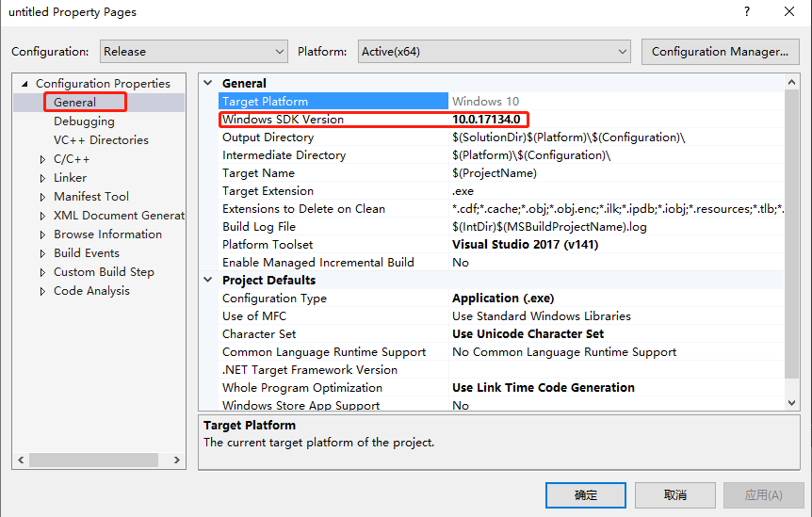The width and height of the screenshot is (812, 517).
Task: Expand the Build Events node
Action: (42, 253)
